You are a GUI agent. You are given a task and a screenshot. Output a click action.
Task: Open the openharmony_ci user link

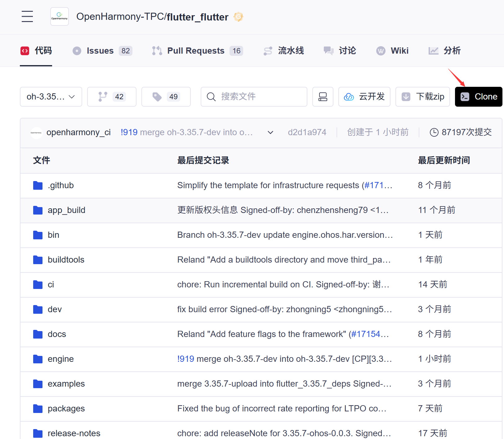tap(78, 132)
